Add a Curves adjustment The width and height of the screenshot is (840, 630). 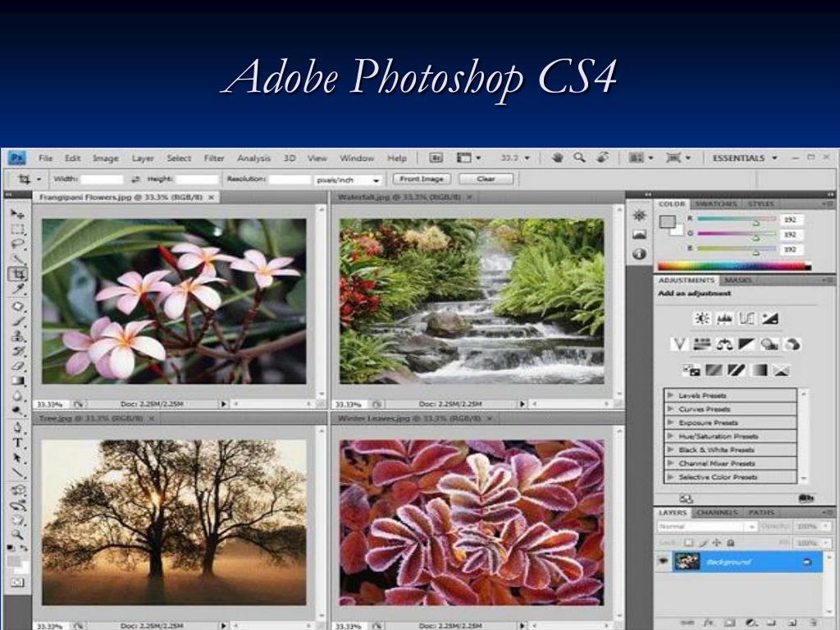coord(746,319)
